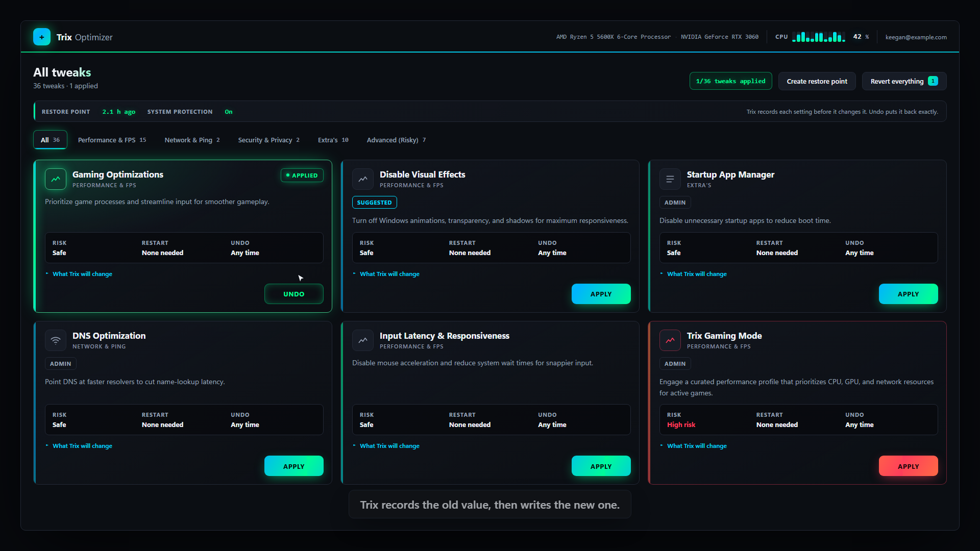This screenshot has height=551, width=980.
Task: Click restore point '2.1 h ago' value
Action: click(119, 112)
